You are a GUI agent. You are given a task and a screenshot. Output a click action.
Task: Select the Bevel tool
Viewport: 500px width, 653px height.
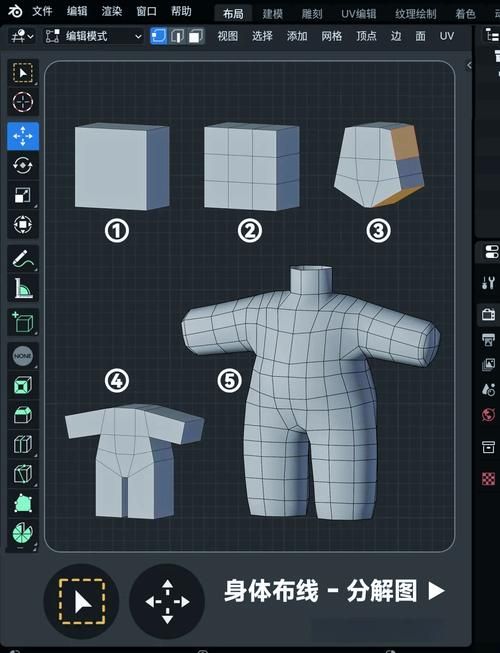23,415
